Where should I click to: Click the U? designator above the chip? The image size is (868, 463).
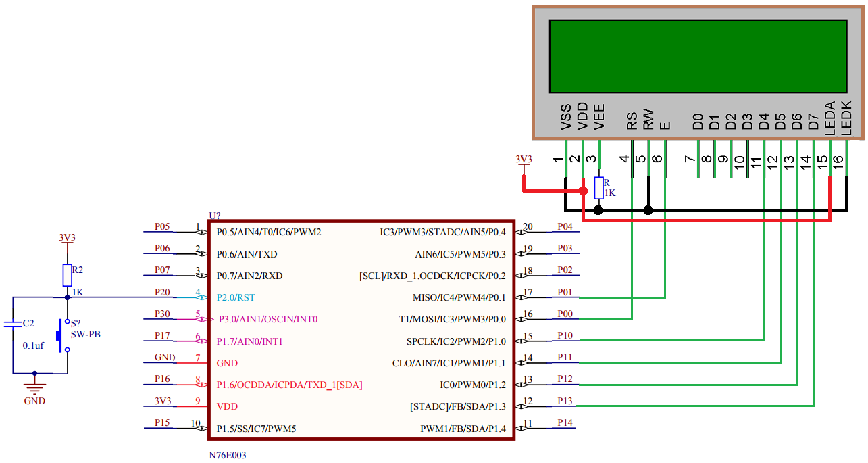coord(215,216)
